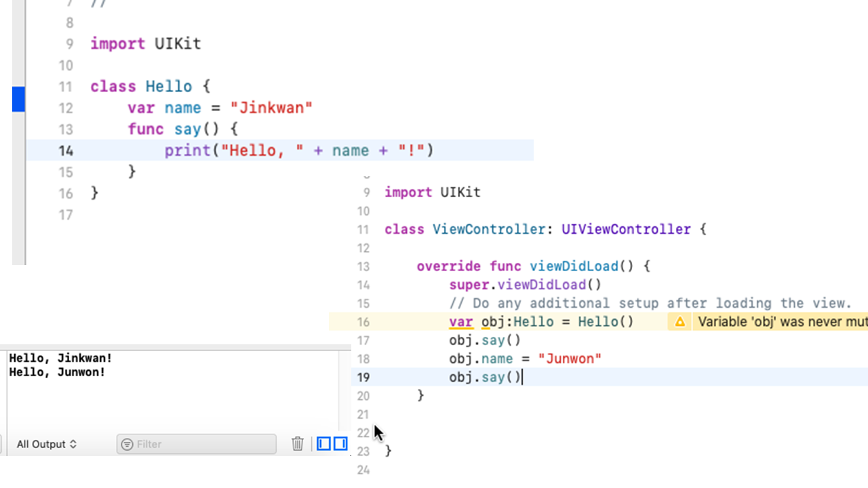Screen dimensions: 868x488
Task: Click the viewDidLoad function name in override
Action: pyautogui.click(x=573, y=266)
